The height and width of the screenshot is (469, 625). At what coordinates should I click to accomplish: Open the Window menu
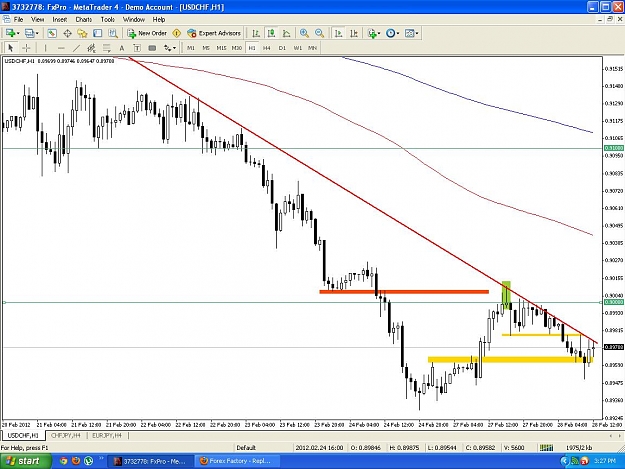tap(134, 20)
